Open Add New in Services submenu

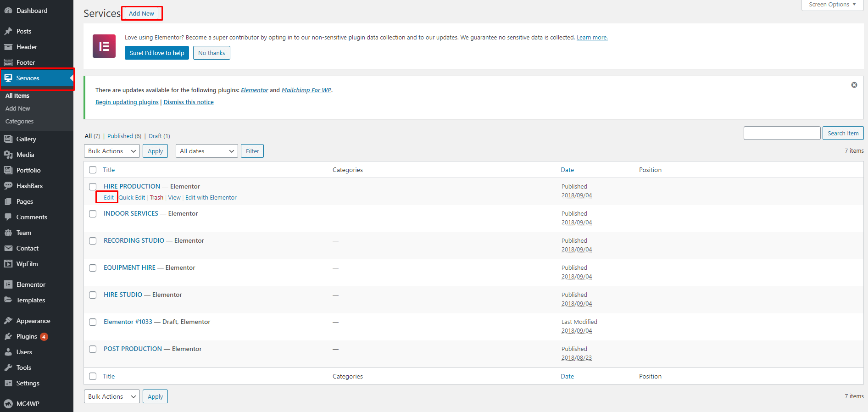17,108
